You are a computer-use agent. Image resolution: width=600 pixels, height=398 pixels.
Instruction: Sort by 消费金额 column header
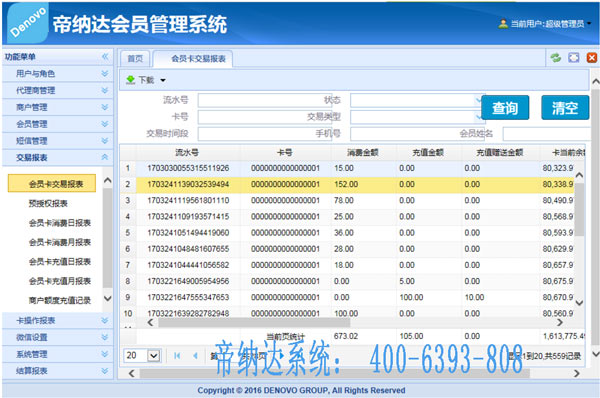coord(363,153)
